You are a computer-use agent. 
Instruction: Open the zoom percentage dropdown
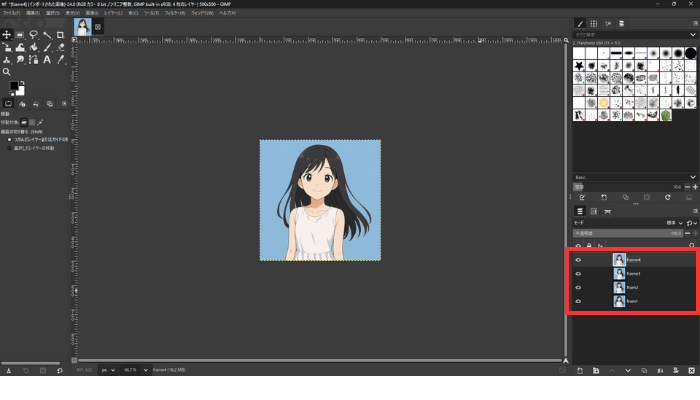click(146, 370)
